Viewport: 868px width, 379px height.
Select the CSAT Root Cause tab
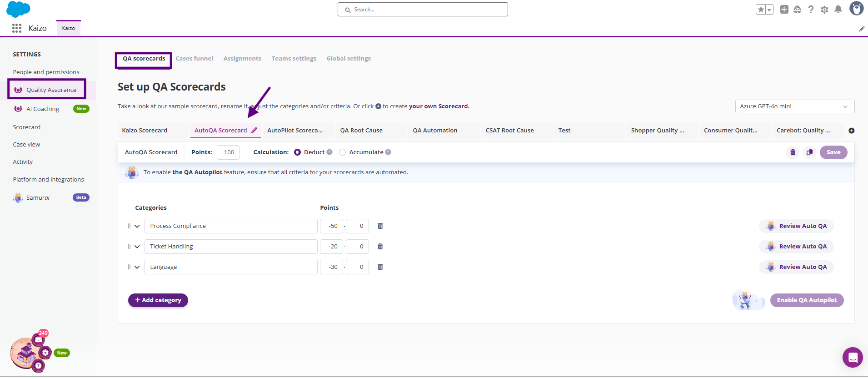tap(516, 131)
